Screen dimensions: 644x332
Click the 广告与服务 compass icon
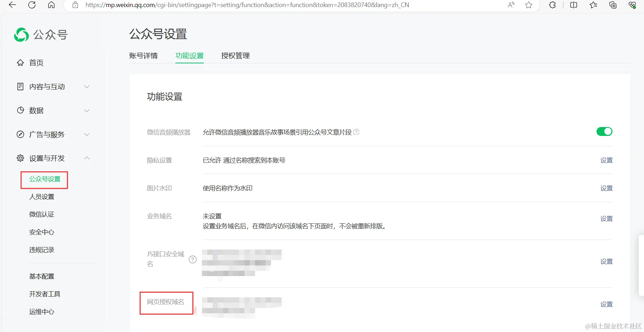tap(21, 134)
